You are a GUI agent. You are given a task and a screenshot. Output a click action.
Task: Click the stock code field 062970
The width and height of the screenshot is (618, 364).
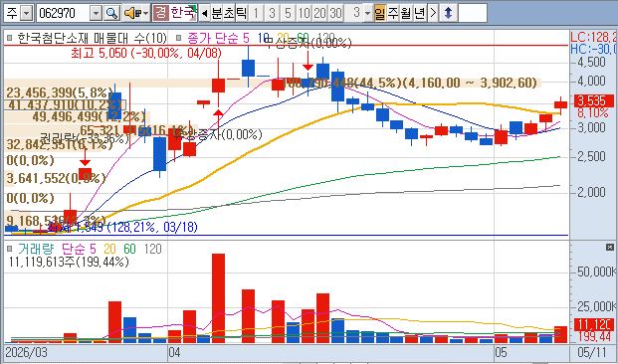pyautogui.click(x=63, y=13)
